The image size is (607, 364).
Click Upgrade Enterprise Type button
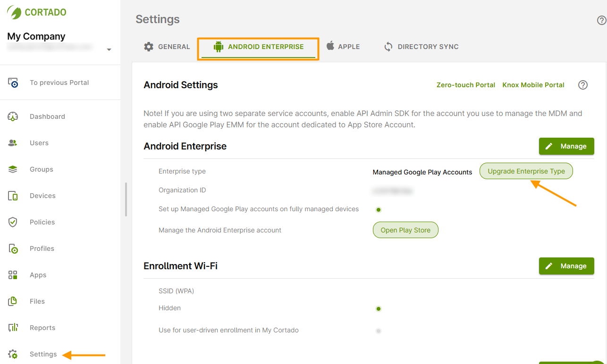pos(526,171)
